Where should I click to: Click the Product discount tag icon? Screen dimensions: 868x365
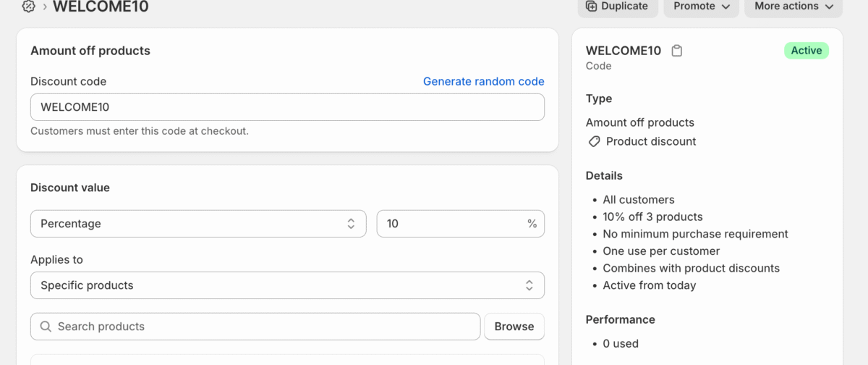tap(594, 142)
